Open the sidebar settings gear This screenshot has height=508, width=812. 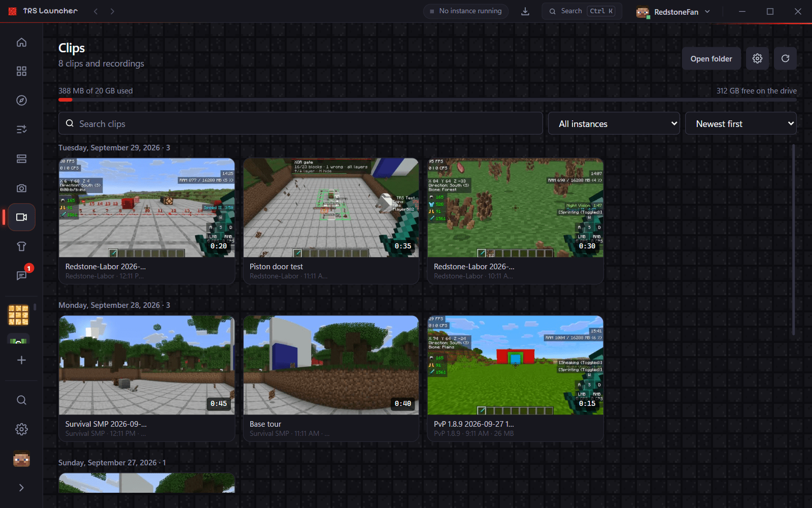[21, 429]
